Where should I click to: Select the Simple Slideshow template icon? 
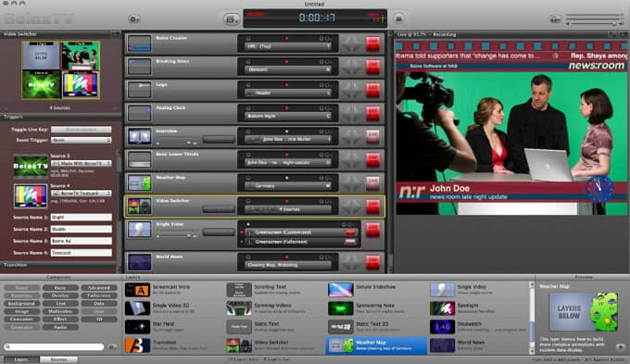coord(341,290)
